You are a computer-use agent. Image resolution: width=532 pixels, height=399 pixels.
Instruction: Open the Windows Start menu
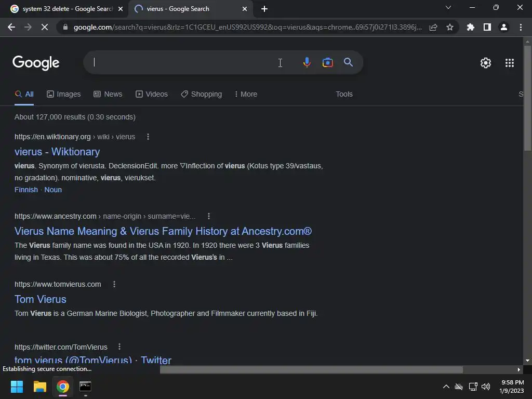point(17,387)
